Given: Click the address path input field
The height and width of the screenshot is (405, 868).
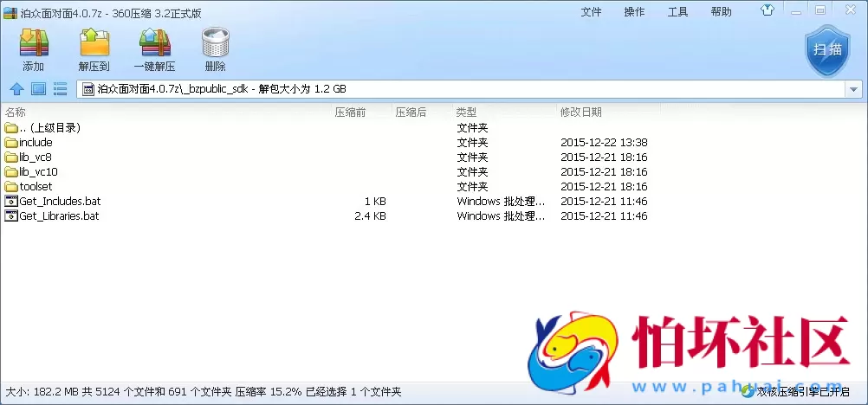Looking at the screenshot, I should (461, 89).
